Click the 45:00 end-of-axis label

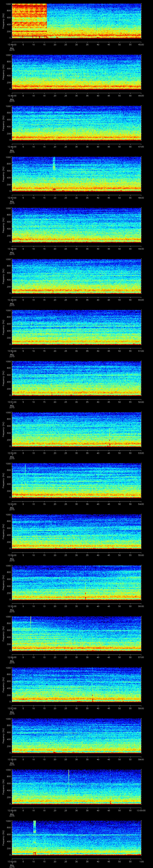click(x=141, y=45)
